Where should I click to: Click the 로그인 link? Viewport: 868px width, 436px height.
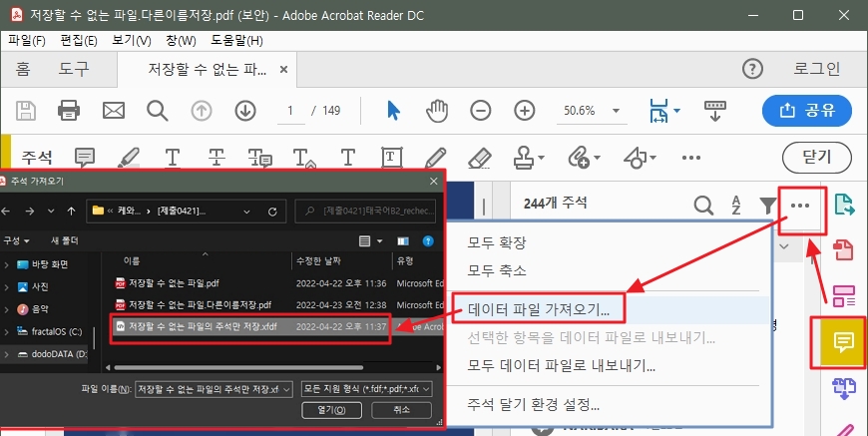coord(816,69)
